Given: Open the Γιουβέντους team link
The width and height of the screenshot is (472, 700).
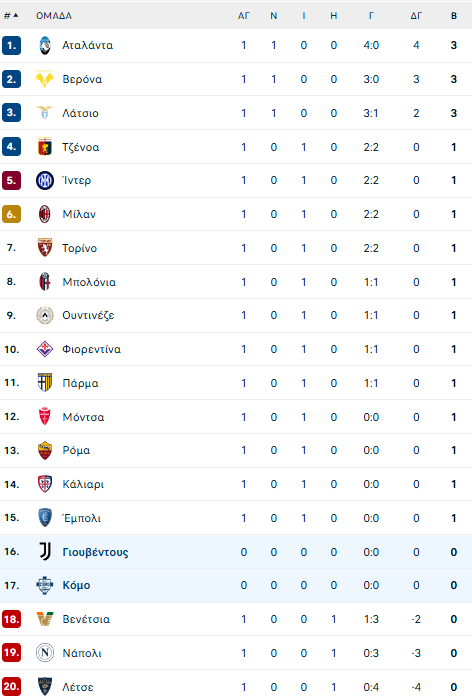Looking at the screenshot, I should coord(96,552).
